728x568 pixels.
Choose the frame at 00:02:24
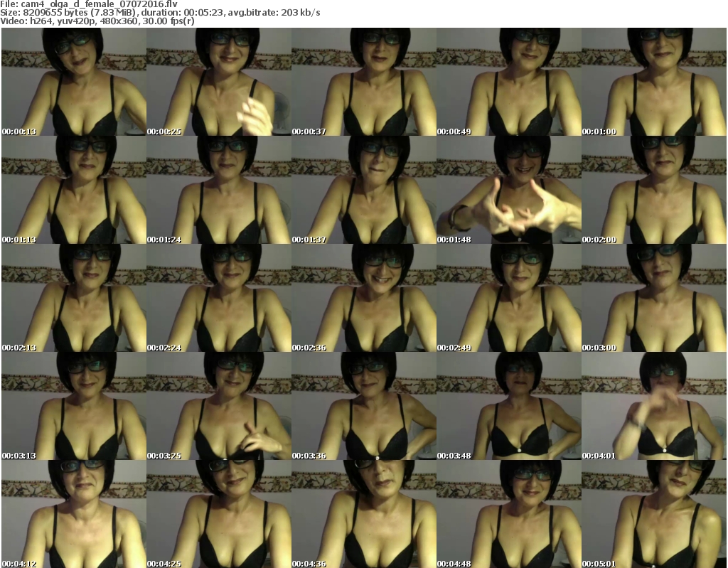[219, 298]
